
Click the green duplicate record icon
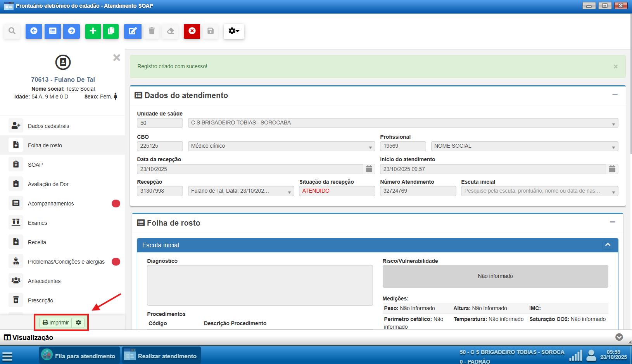(111, 31)
